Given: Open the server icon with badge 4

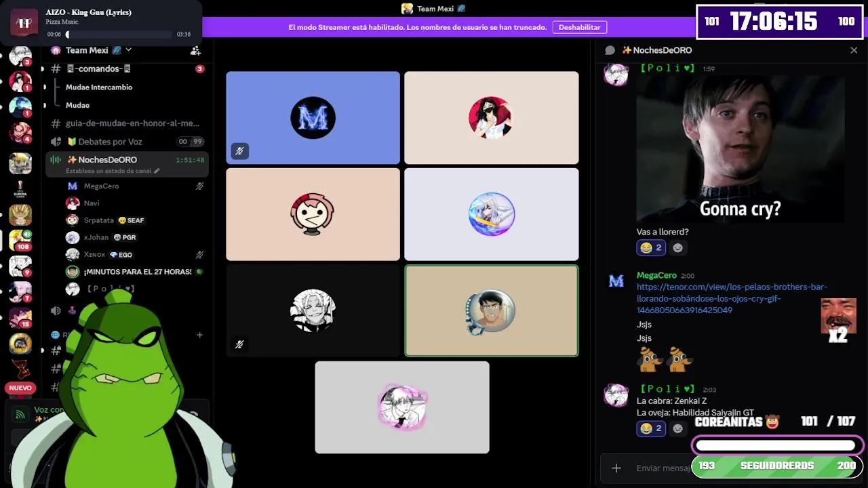Looking at the screenshot, I should pos(20,132).
